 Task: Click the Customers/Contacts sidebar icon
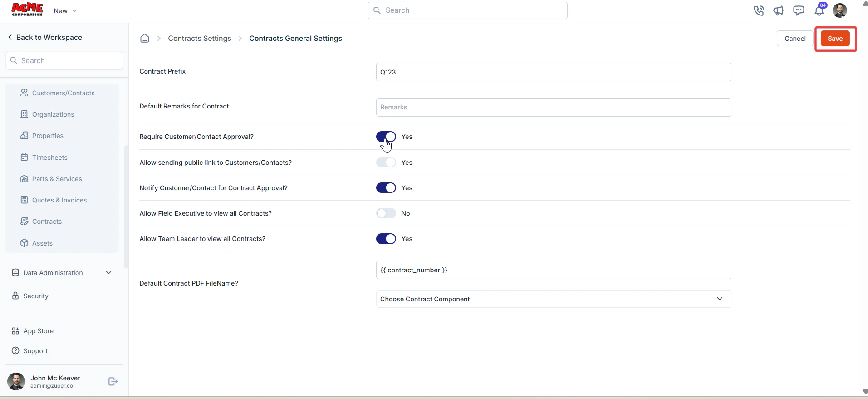pyautogui.click(x=25, y=93)
